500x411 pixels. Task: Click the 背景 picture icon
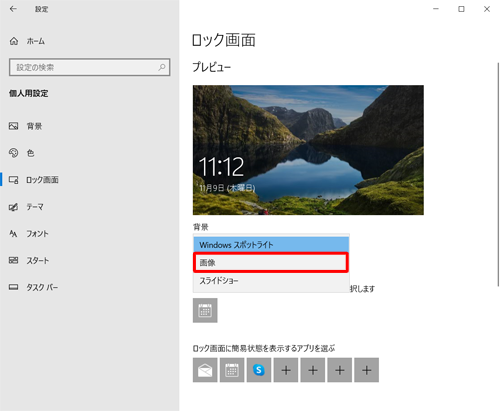point(13,126)
